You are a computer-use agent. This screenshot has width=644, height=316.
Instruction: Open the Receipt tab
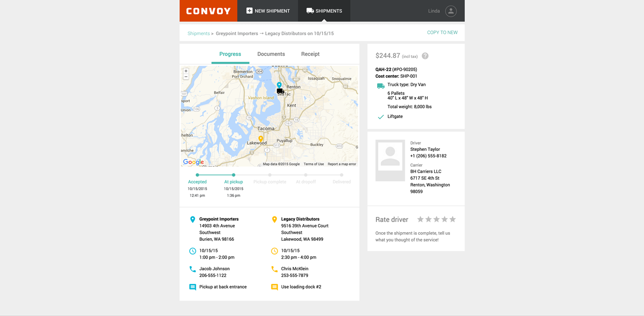tap(310, 54)
